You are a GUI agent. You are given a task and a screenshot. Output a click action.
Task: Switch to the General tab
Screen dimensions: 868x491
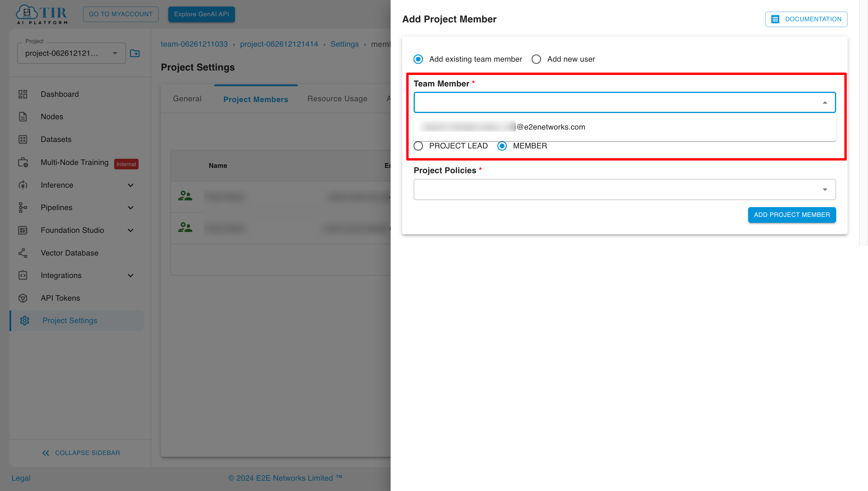pyautogui.click(x=187, y=99)
